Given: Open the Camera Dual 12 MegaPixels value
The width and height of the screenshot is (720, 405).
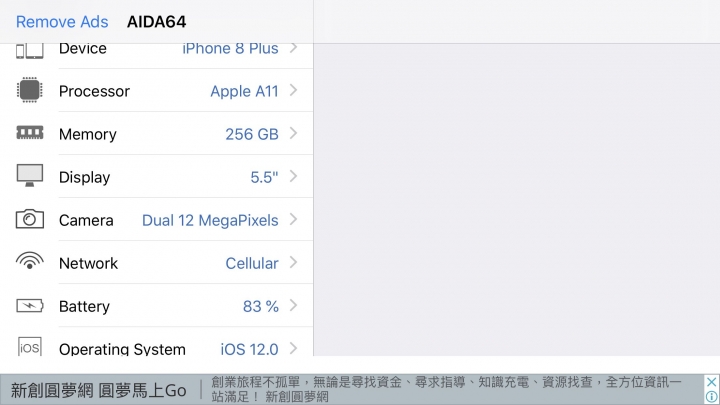Looking at the screenshot, I should click(x=210, y=220).
